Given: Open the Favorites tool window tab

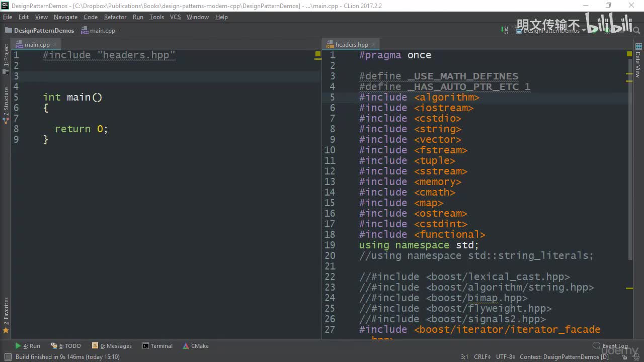Looking at the screenshot, I should (6, 316).
